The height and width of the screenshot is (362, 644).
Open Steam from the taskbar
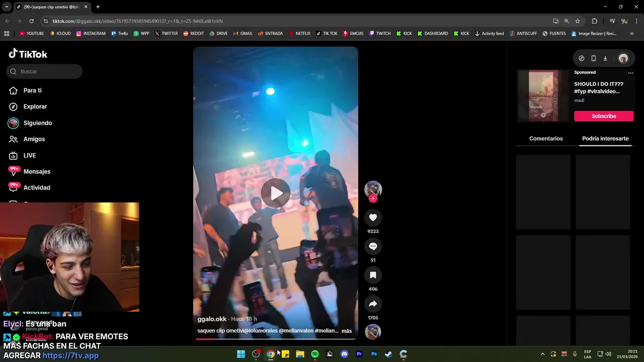tap(388, 354)
